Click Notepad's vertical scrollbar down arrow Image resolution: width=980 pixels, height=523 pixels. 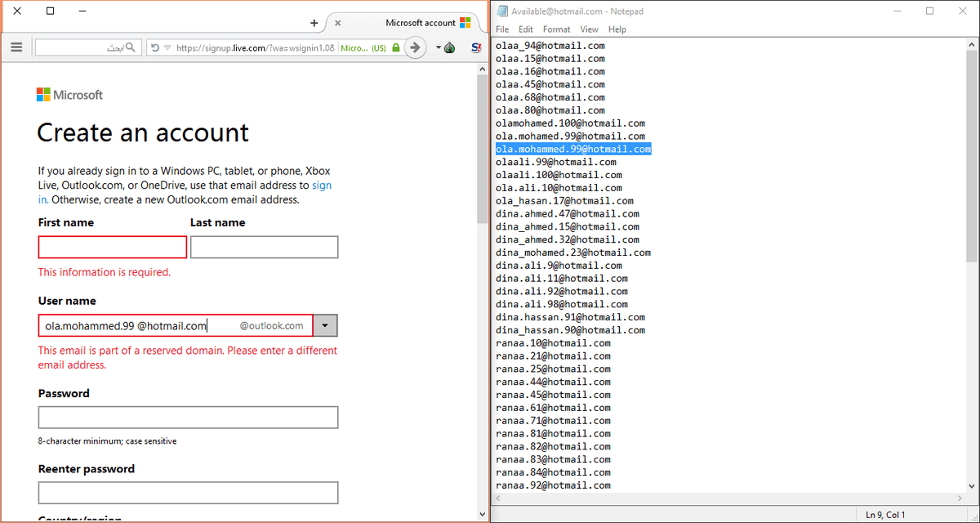coord(971,485)
